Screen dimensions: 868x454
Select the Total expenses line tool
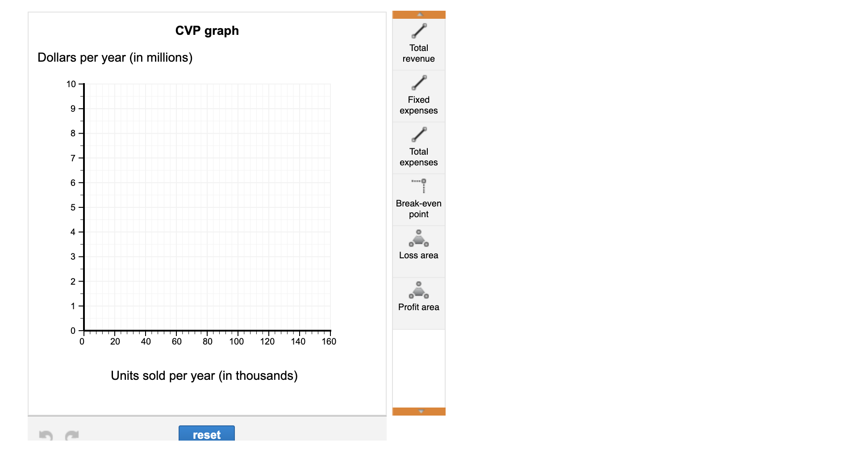click(418, 146)
